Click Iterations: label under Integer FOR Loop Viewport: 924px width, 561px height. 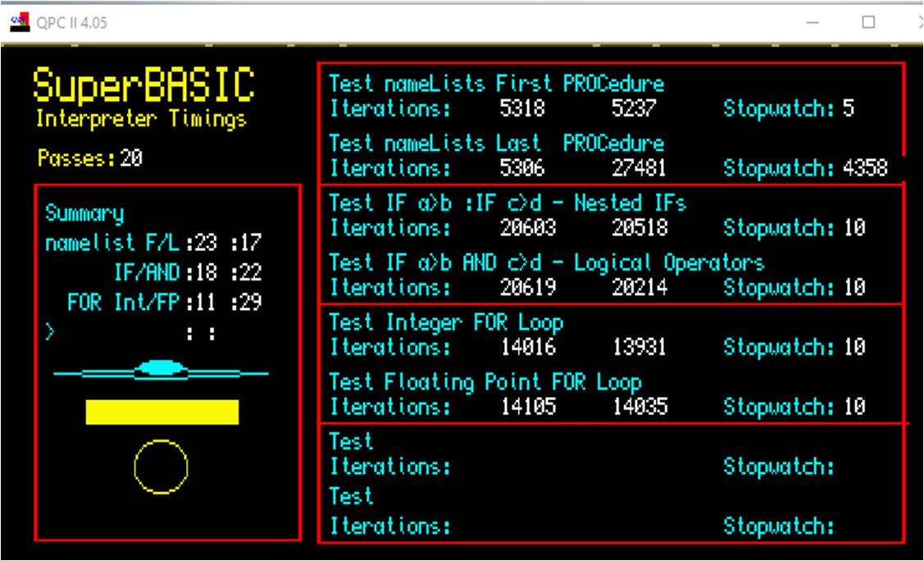click(390, 347)
